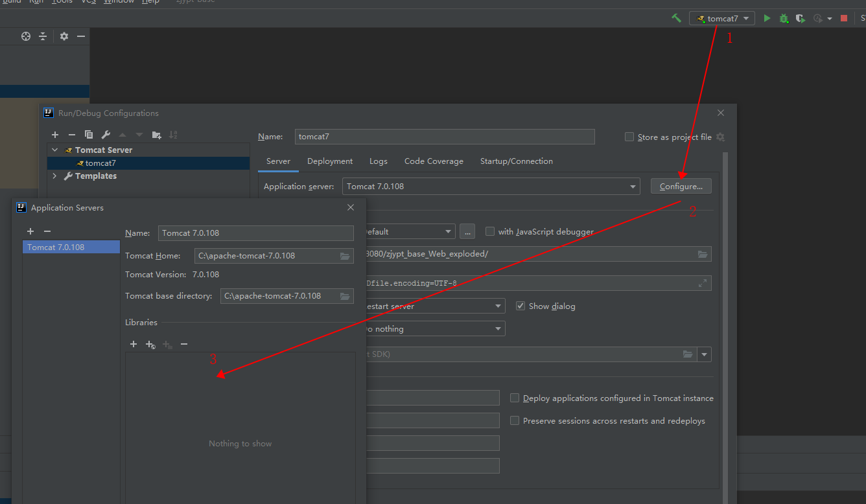Open the tomcat7 run configuration dropdown
The width and height of the screenshot is (866, 504).
[722, 19]
